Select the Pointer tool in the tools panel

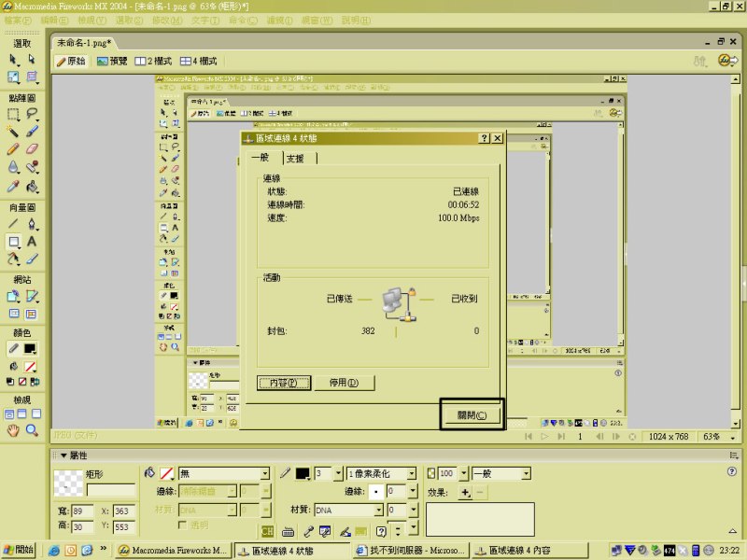coord(13,60)
